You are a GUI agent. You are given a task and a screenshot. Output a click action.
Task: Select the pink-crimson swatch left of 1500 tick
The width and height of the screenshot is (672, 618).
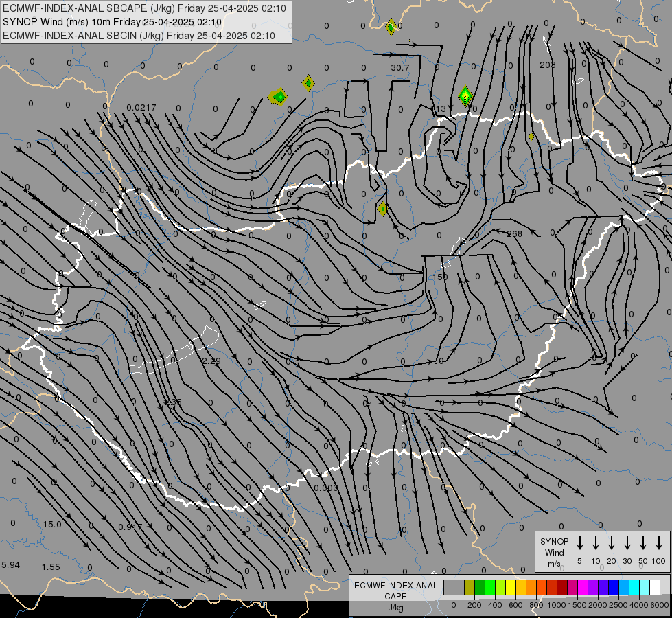572,587
